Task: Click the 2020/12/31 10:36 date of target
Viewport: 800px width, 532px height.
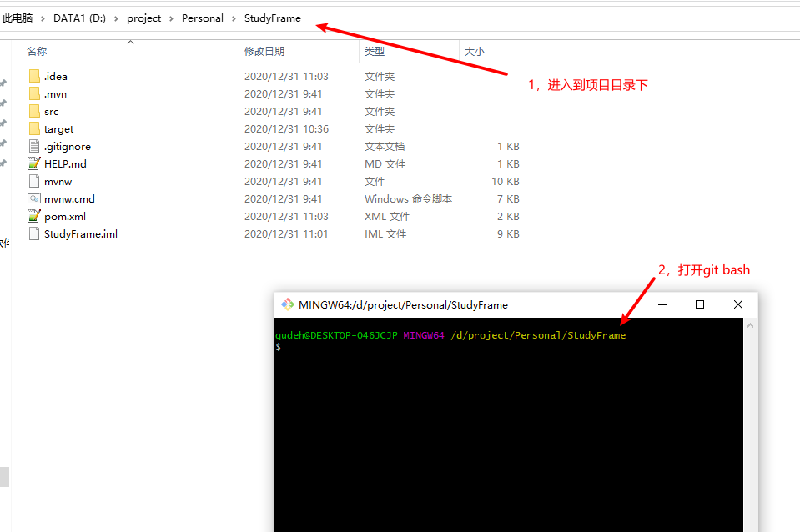Action: pyautogui.click(x=286, y=129)
